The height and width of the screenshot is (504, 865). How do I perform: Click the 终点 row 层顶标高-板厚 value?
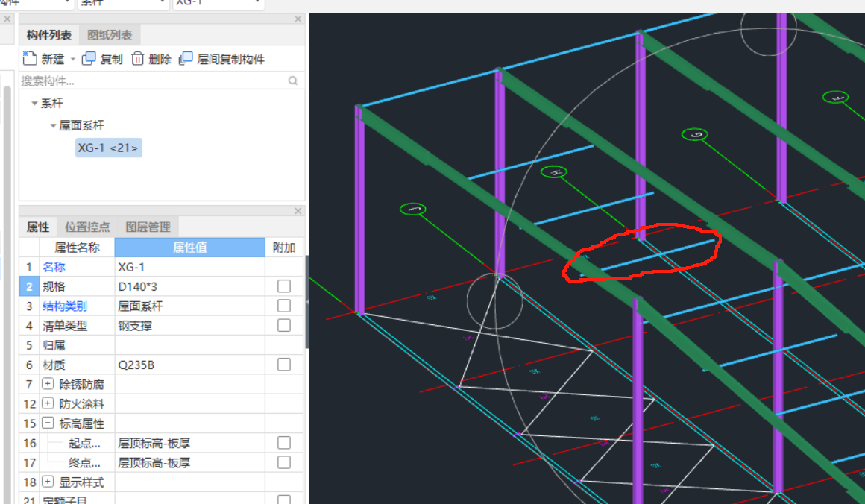189,462
